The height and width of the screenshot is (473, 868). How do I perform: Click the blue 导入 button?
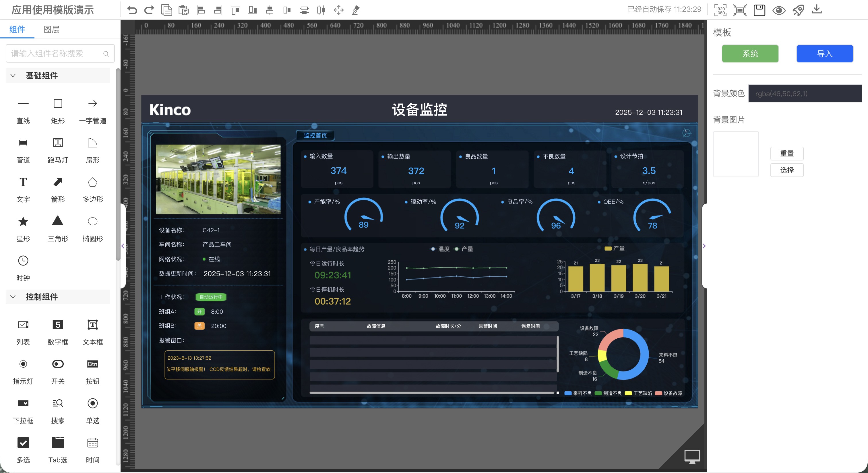[x=824, y=54]
